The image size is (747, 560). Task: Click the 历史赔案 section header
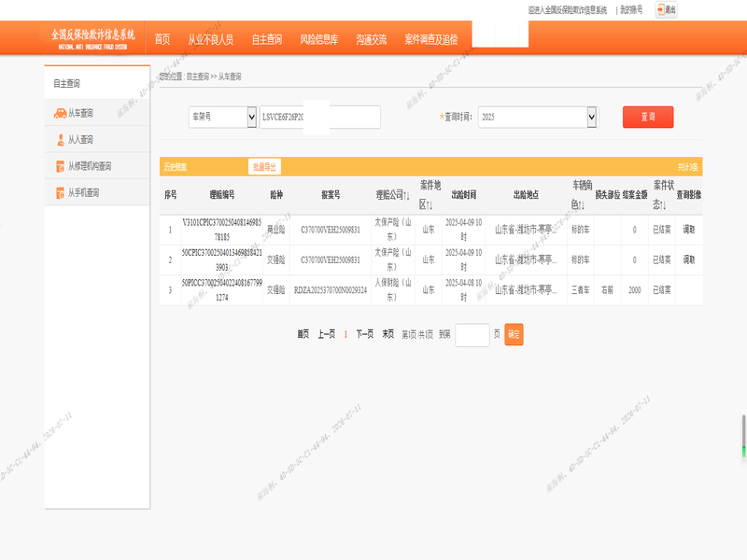176,167
